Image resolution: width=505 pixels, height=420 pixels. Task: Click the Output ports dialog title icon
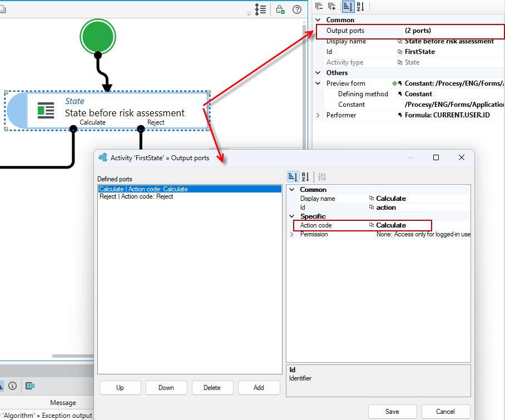[x=103, y=157]
